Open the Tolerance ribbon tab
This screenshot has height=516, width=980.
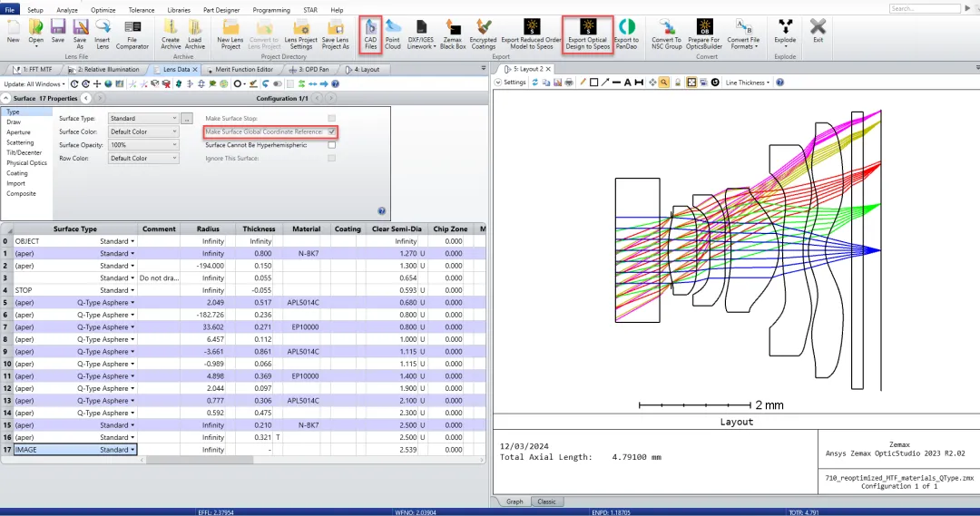click(142, 10)
